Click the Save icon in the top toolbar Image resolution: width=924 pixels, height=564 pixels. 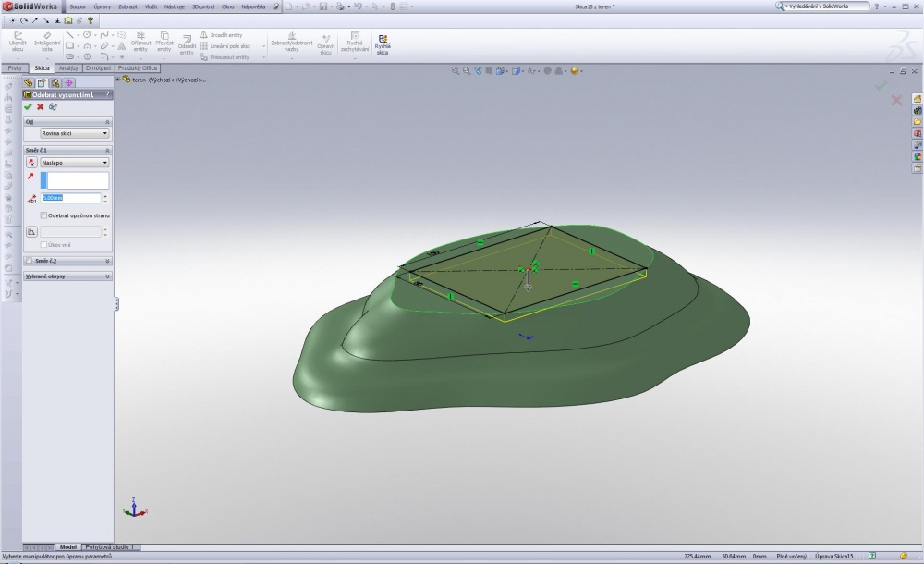click(x=322, y=6)
